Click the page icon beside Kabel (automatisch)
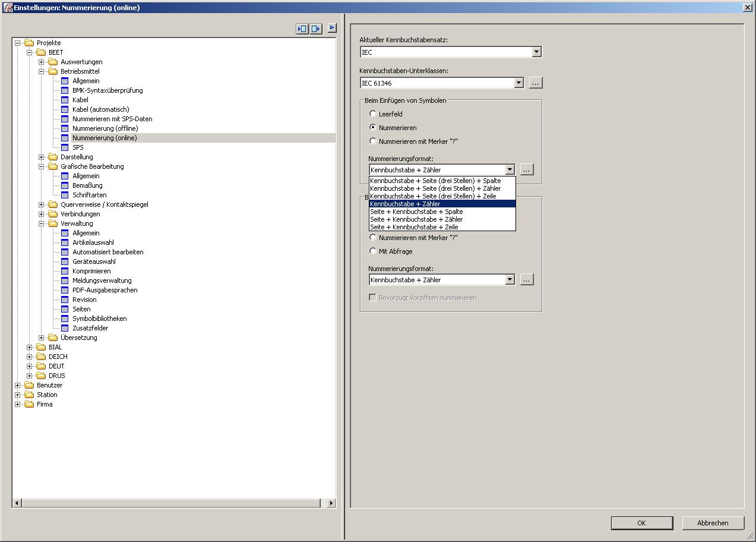Screen dimensions: 756x542 pos(65,109)
